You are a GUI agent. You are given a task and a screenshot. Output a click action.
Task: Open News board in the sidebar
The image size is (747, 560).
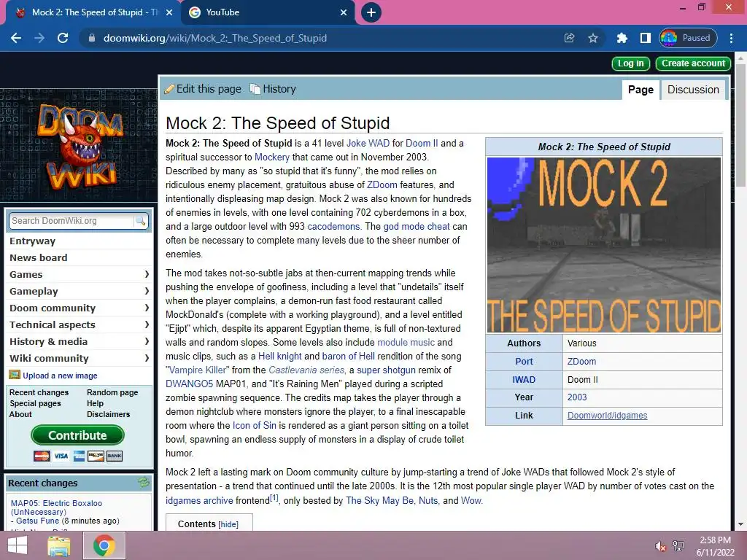pos(38,257)
